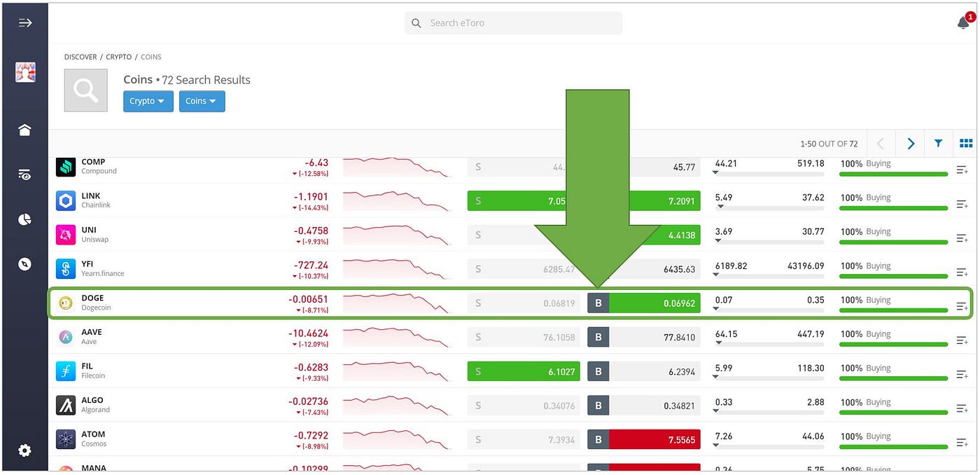Click the large search result thumbnail icon
This screenshot has width=980, height=475.
[85, 90]
